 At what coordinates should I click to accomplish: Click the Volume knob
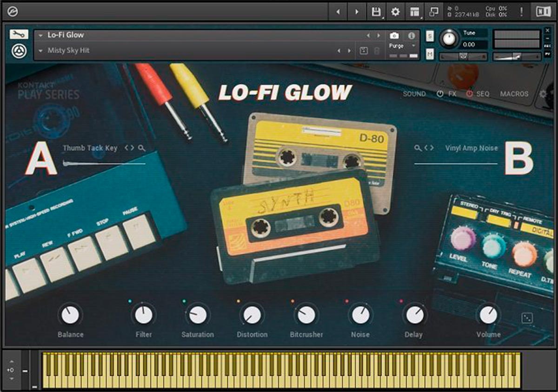488,315
